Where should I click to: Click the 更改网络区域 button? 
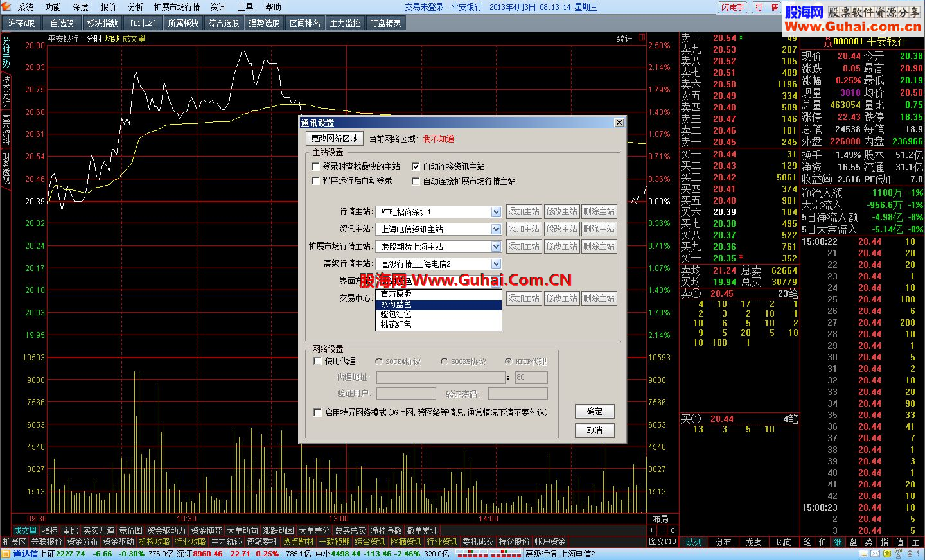click(x=335, y=139)
